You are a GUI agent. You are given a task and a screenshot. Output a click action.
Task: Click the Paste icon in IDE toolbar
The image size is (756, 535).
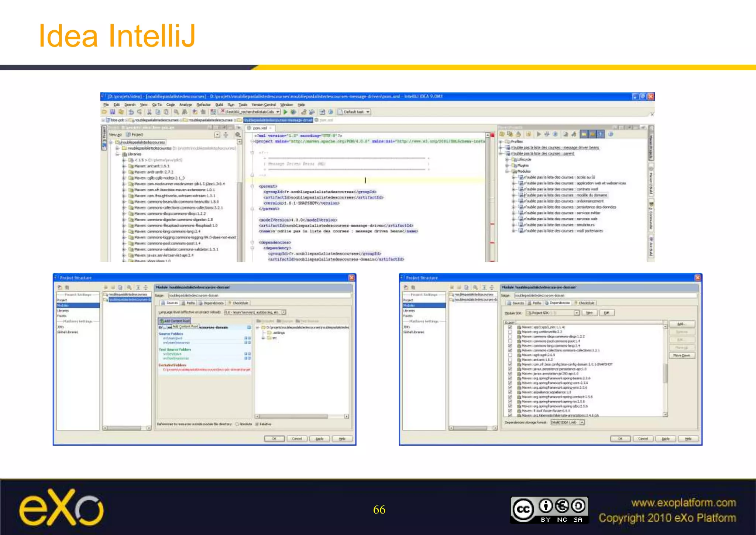coord(166,112)
